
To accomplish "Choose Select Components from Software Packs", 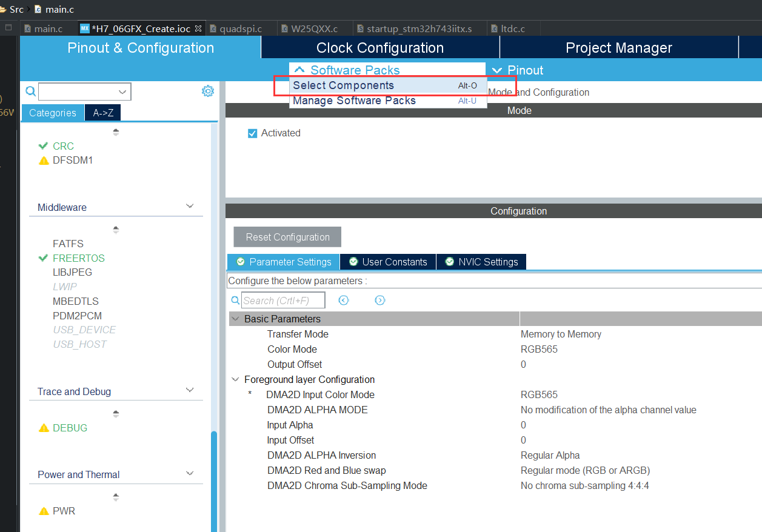I will [x=388, y=85].
